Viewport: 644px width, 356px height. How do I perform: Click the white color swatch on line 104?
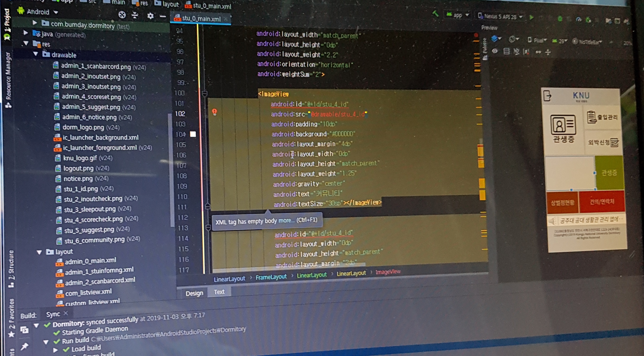coord(193,134)
